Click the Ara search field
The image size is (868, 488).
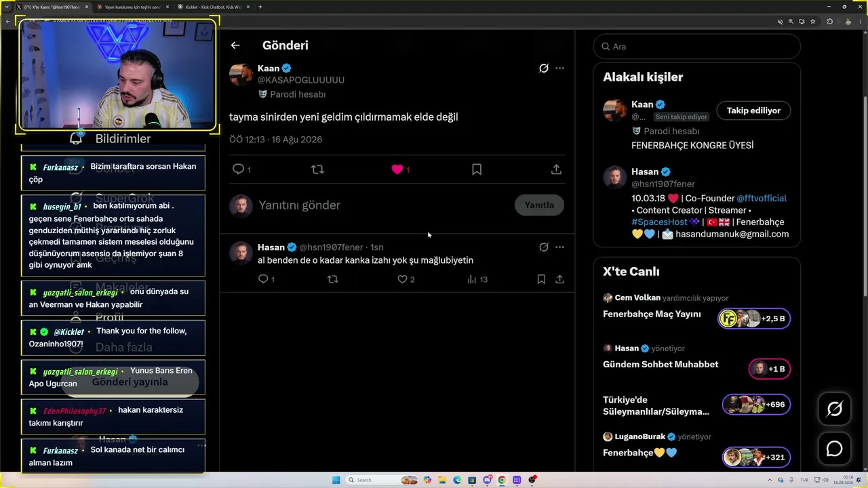point(696,47)
